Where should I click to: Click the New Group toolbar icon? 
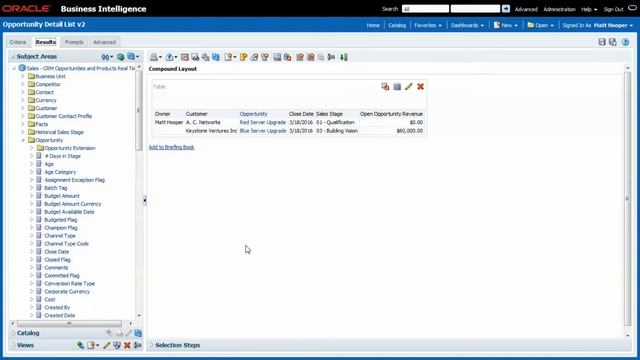(244, 57)
